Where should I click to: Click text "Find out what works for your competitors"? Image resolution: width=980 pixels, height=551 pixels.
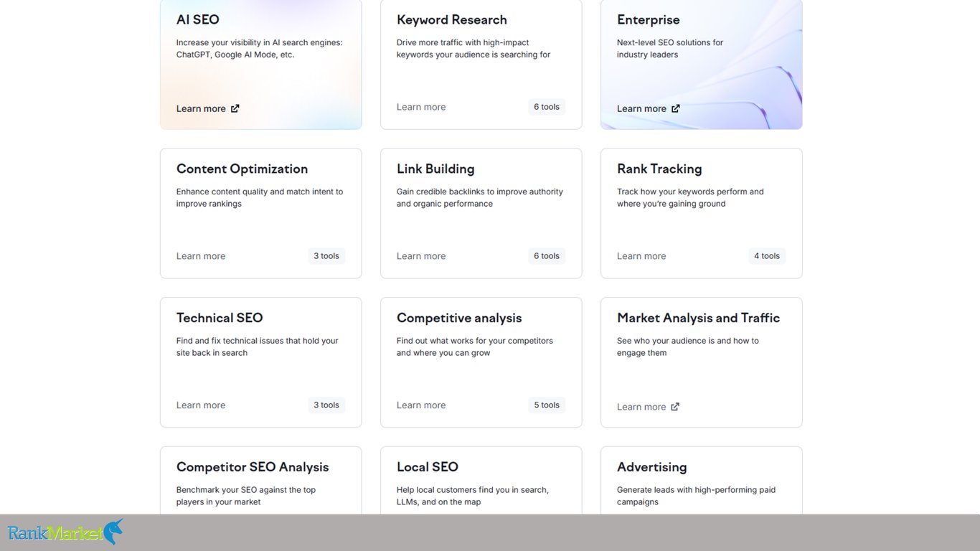tap(475, 341)
